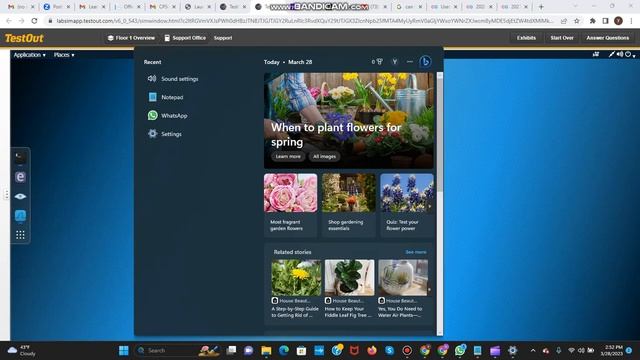Open Notepad from the Recent list
The image size is (640, 360).
pos(166,97)
